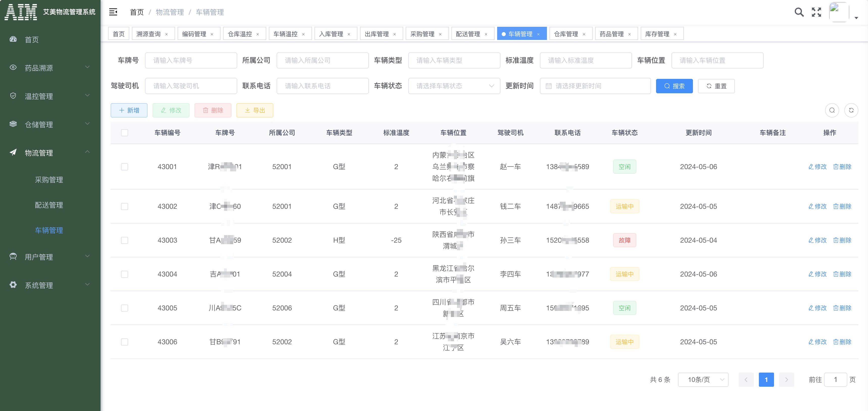Refresh the table via round refresh icon
Viewport: 868px width, 411px height.
(x=851, y=110)
